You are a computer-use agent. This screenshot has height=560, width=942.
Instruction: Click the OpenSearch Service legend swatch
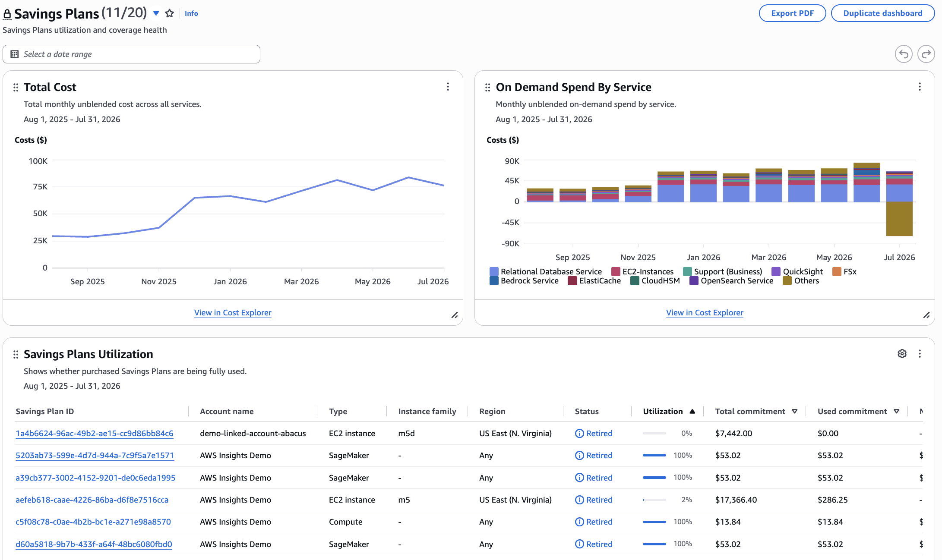tap(694, 280)
